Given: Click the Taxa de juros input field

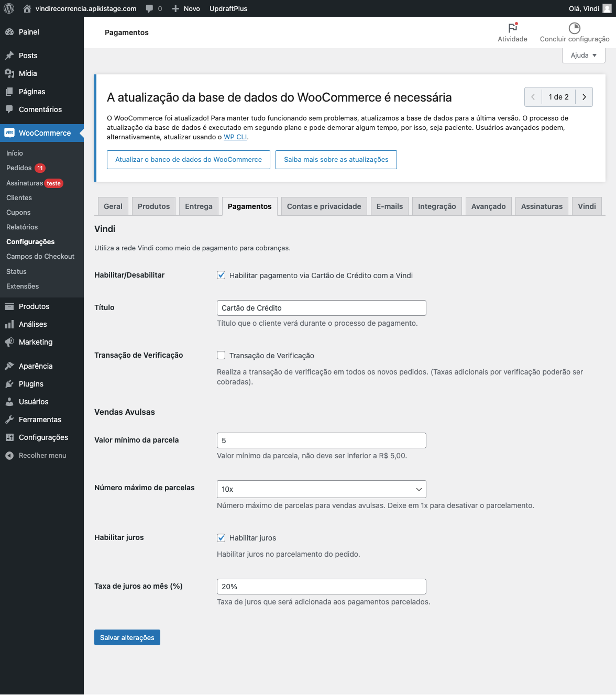Looking at the screenshot, I should (321, 587).
